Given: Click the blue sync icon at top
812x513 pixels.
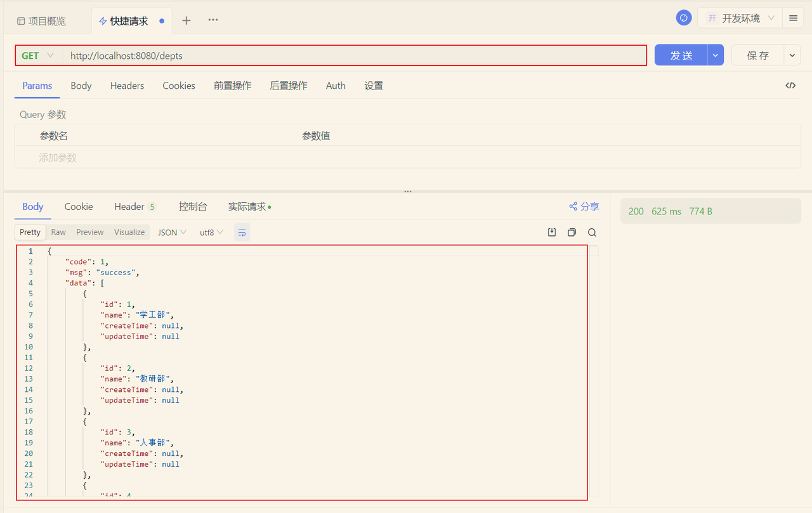Looking at the screenshot, I should pos(683,18).
